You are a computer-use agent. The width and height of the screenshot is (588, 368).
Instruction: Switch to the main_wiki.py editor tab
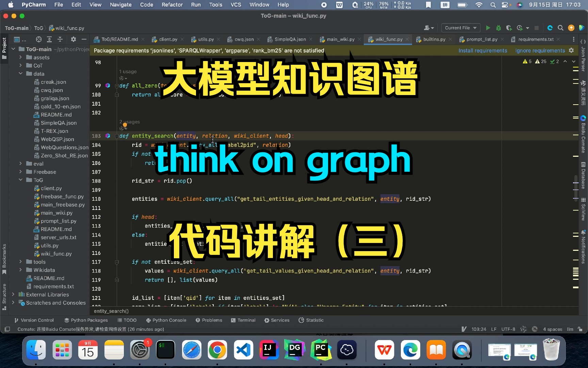[340, 39]
